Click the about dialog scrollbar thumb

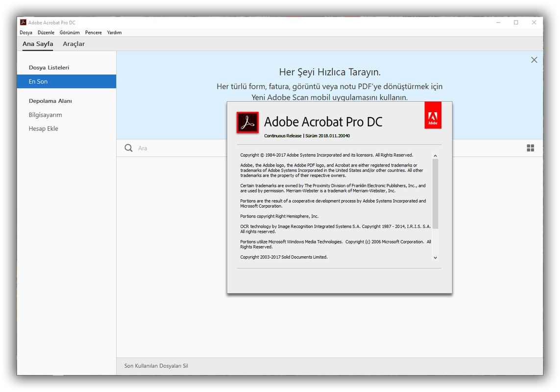coord(436,194)
